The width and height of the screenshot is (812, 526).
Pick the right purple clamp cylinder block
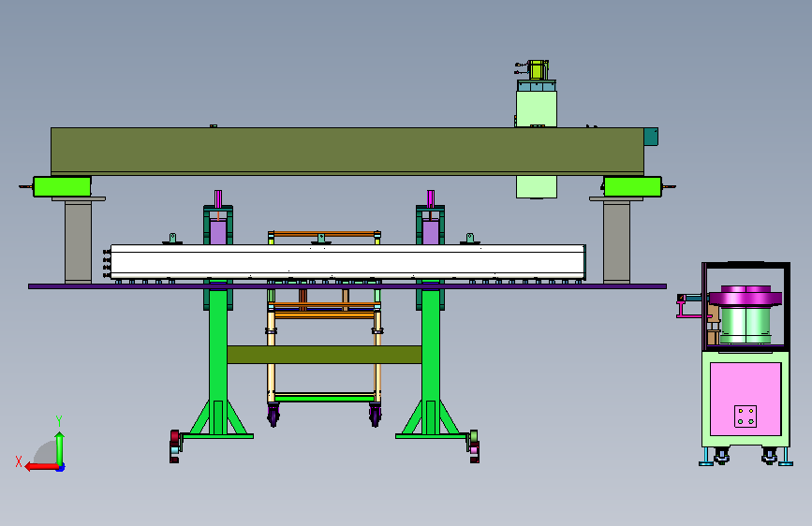(x=431, y=232)
